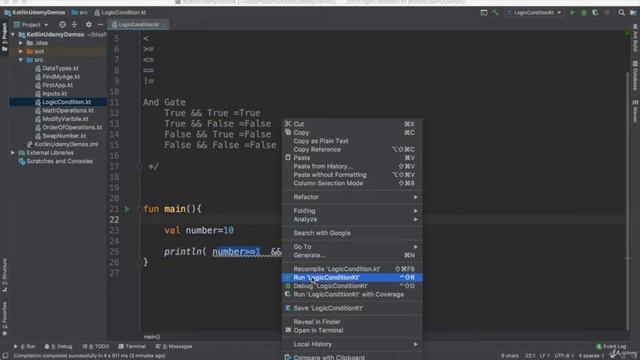Choose Reveal in Finder
Image resolution: width=640 pixels, height=360 pixels.
click(x=352, y=322)
